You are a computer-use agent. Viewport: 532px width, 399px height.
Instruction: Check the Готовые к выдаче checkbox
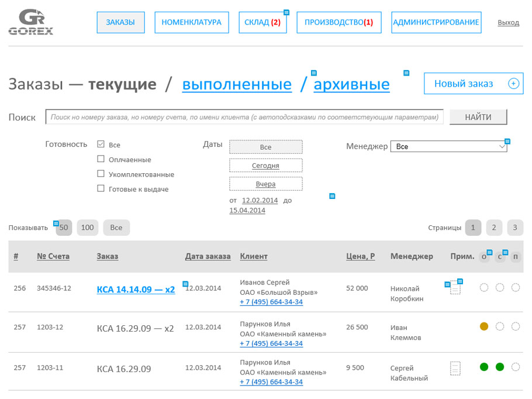(101, 188)
